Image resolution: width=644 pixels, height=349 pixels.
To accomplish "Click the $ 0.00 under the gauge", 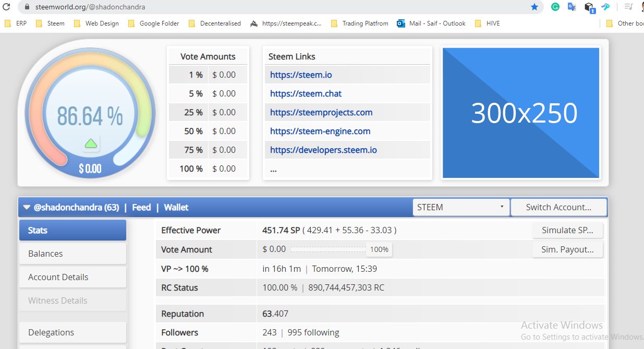I will coord(90,169).
